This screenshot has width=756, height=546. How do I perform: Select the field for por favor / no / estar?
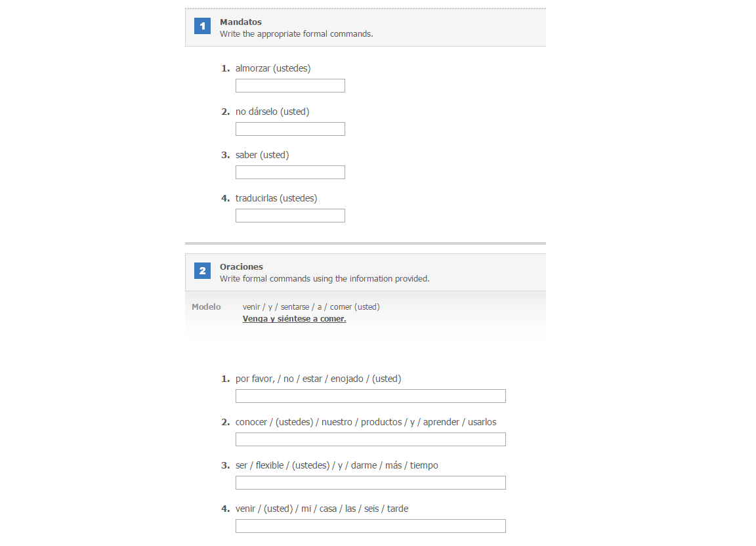371,396
